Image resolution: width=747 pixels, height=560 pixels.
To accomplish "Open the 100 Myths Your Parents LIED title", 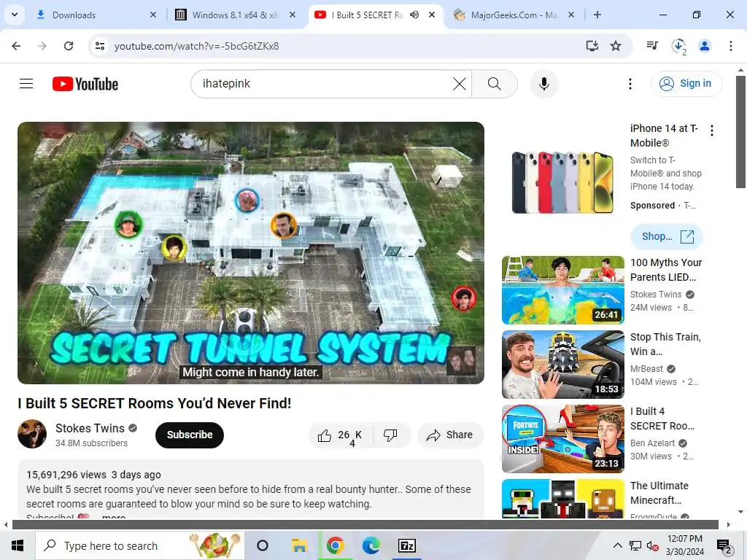I will click(x=666, y=270).
